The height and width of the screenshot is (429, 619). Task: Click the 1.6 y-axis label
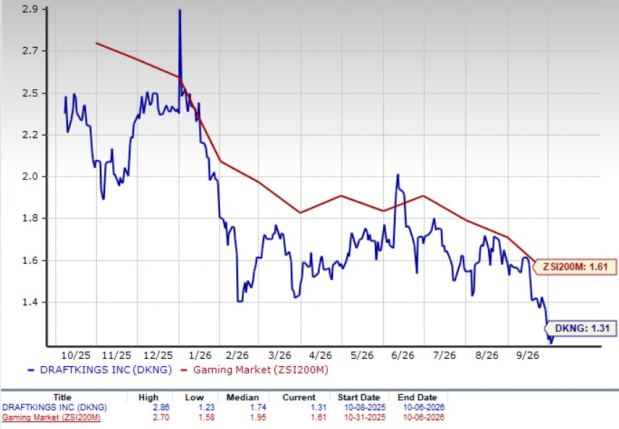pos(30,260)
